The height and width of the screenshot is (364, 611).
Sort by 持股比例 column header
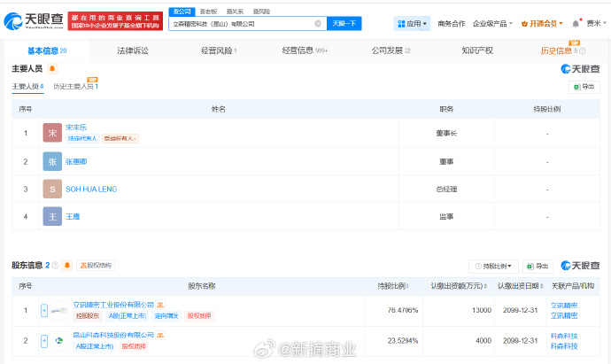coord(393,286)
